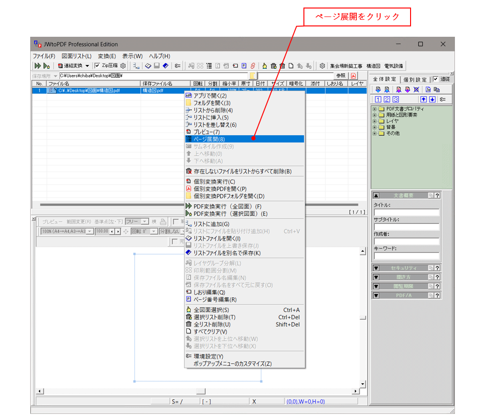Open environment settings via the gear toolbar icon

pyautogui.click(x=322, y=66)
